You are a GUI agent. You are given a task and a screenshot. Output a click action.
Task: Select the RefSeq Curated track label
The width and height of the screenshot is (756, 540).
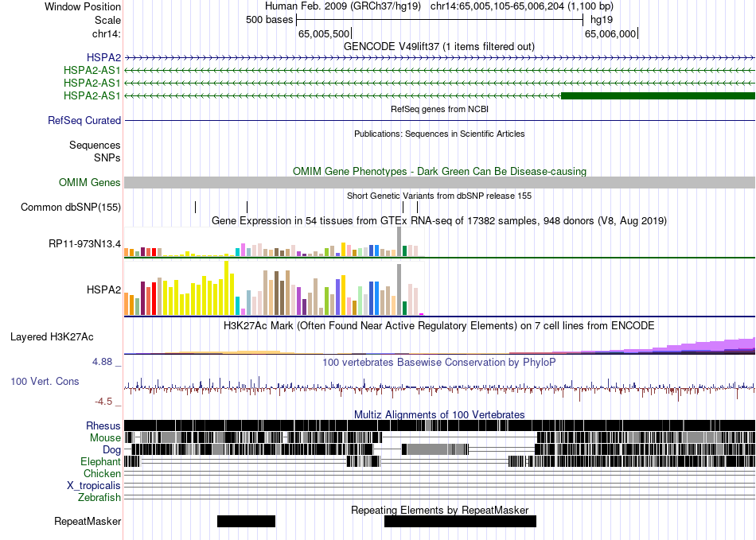tap(84, 120)
